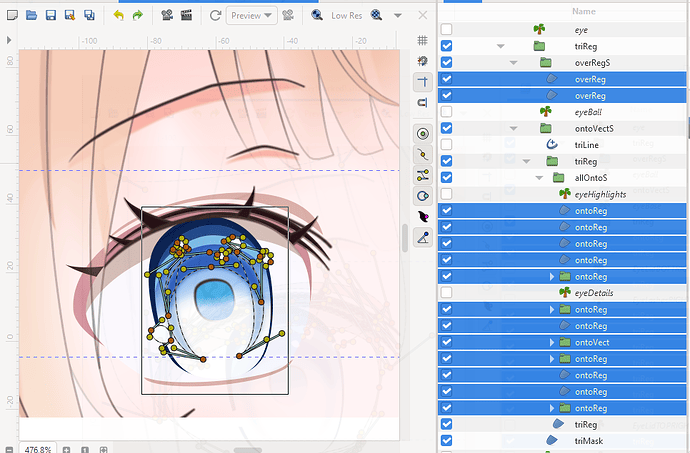Toggle the snap to guides magnet icon
The width and height of the screenshot is (690, 453).
pos(422,103)
